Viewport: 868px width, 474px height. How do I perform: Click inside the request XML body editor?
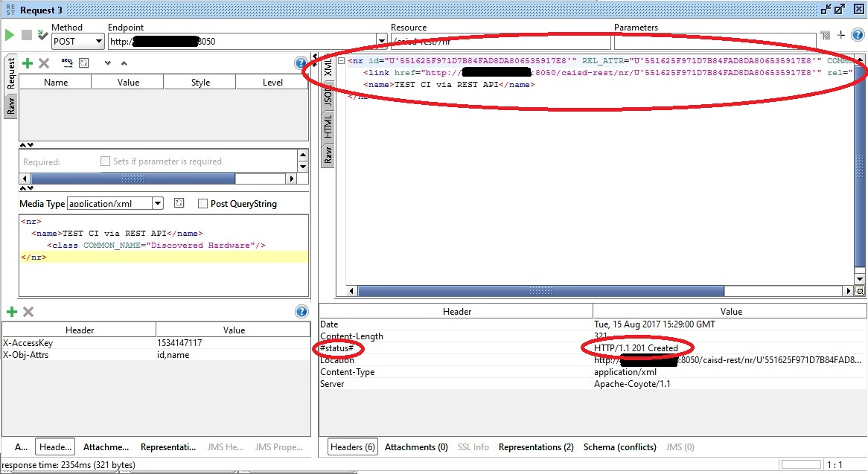[164, 255]
